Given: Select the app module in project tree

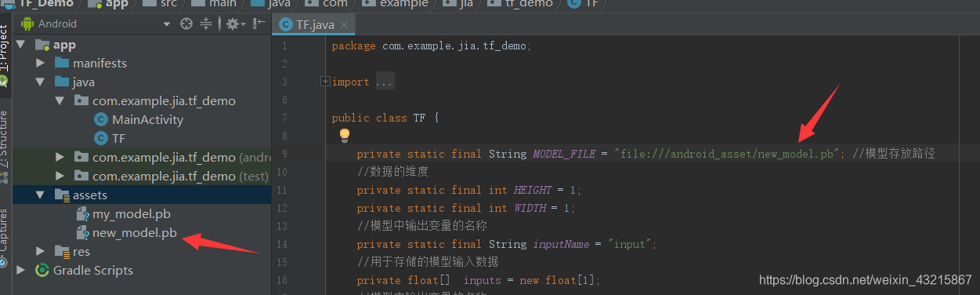Looking at the screenshot, I should click(65, 45).
